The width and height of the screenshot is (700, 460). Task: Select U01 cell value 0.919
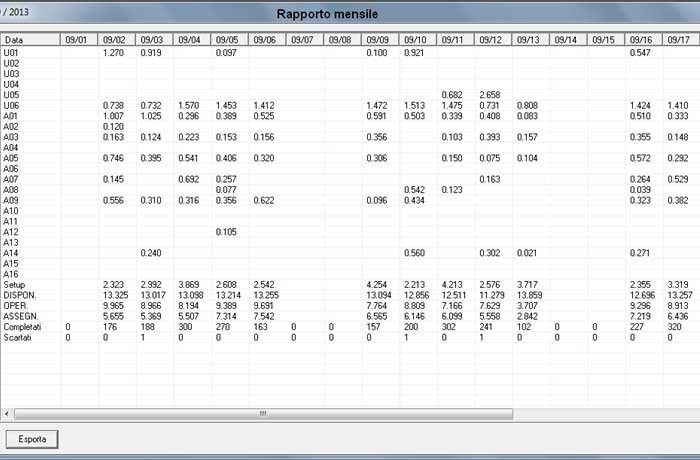[x=151, y=53]
